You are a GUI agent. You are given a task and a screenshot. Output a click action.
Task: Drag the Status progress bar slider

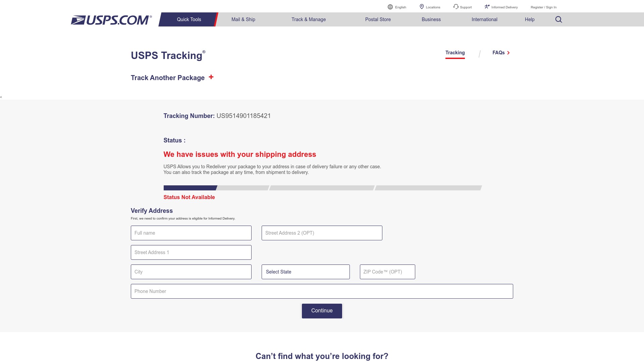[x=216, y=188]
